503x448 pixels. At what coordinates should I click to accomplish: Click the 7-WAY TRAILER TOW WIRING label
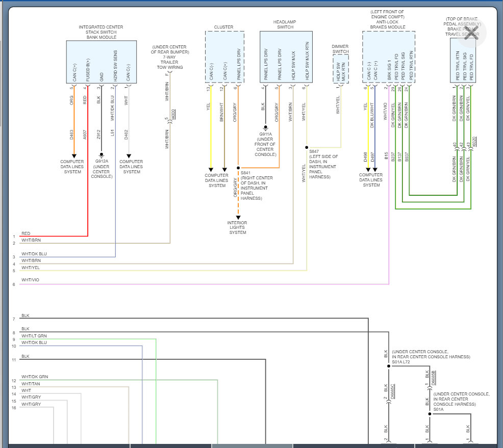click(x=170, y=62)
